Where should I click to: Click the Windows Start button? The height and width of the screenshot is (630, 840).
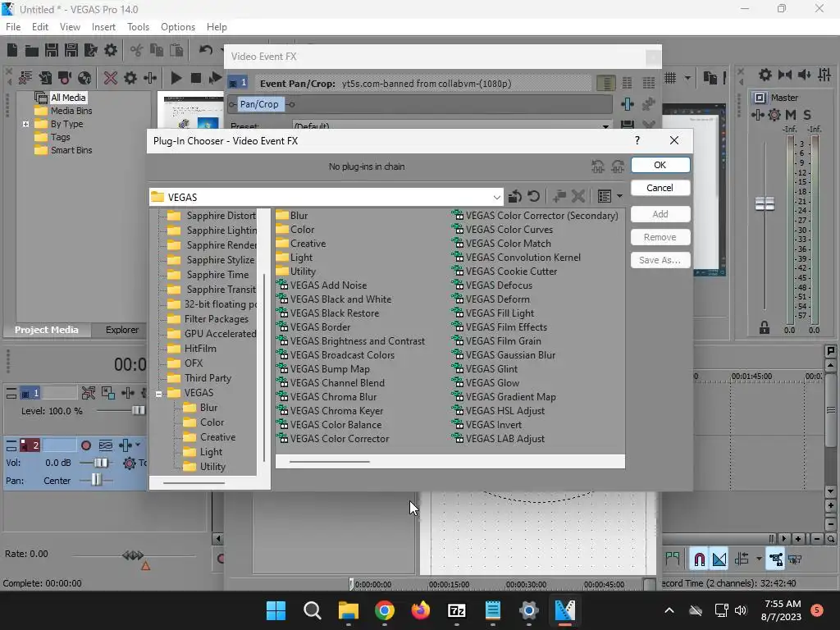click(x=276, y=610)
